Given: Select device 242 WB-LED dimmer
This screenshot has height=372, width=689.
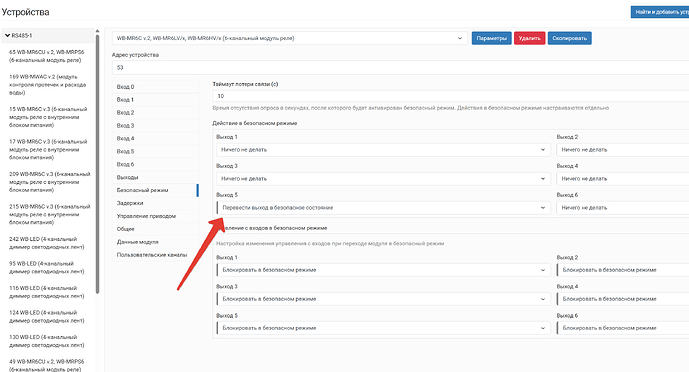Looking at the screenshot, I should [47, 243].
